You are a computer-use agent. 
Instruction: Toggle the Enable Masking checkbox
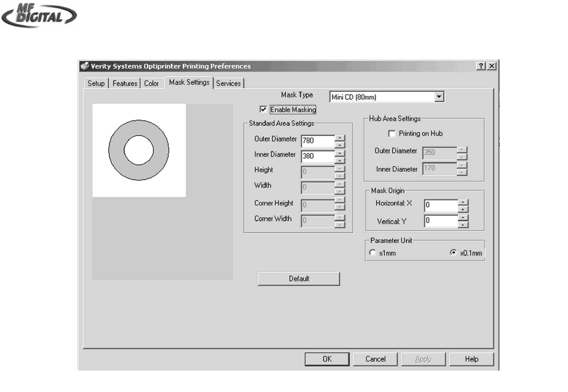tap(263, 110)
